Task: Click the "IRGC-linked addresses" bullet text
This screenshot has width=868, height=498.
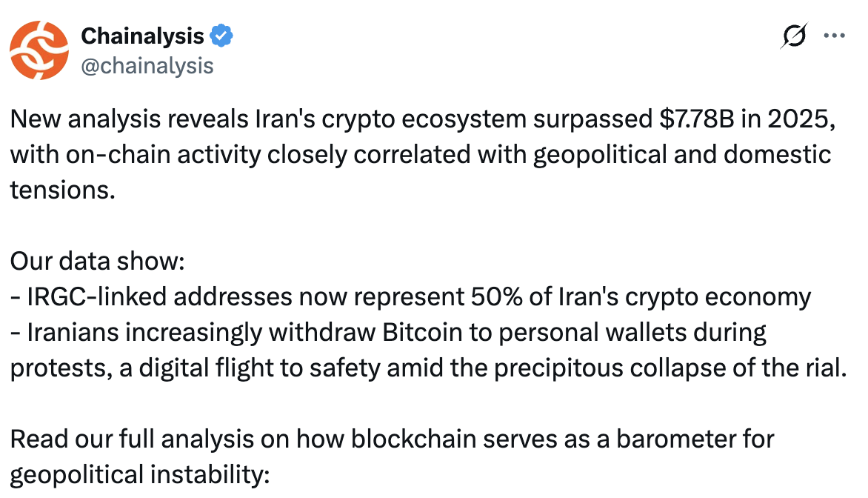Action: tap(157, 296)
